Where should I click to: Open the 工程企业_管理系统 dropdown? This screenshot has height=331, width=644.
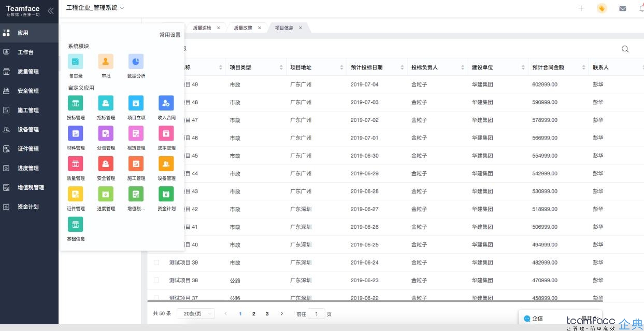click(95, 8)
